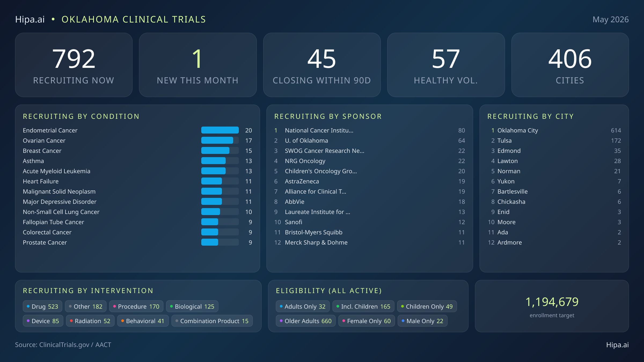Image resolution: width=644 pixels, height=362 pixels.
Task: Select Bartlesville in city list
Action: point(554,191)
